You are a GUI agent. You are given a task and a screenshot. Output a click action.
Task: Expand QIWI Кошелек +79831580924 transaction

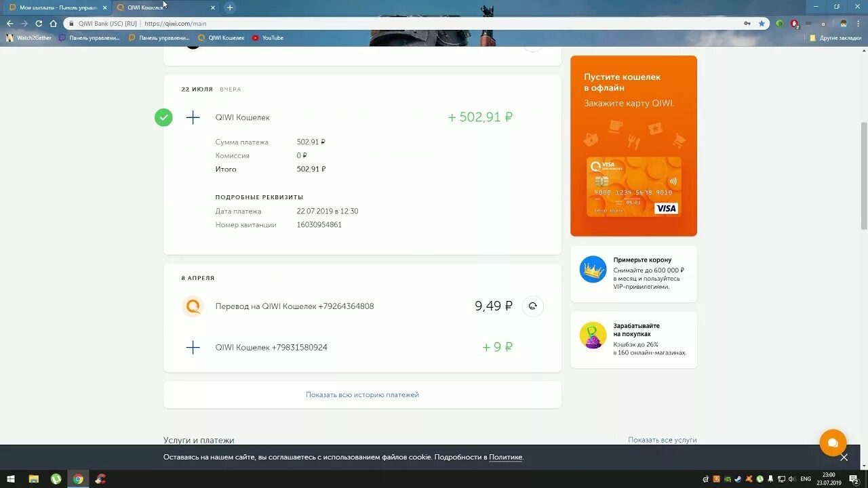[362, 347]
